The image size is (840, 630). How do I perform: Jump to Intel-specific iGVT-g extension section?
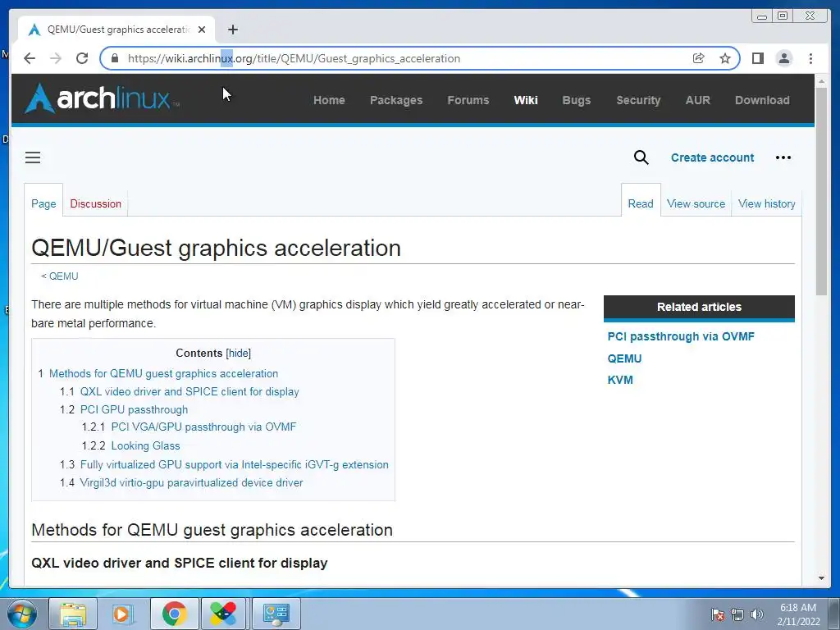tap(234, 464)
